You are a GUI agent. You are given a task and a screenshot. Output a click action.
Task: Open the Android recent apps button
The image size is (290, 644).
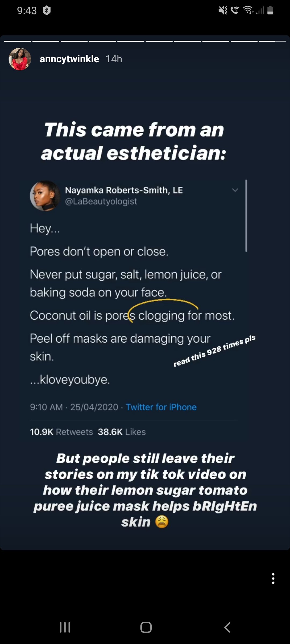point(65,627)
